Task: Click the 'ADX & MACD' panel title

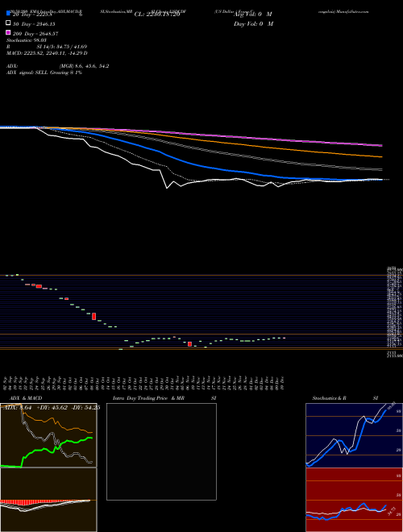Action: [26, 398]
